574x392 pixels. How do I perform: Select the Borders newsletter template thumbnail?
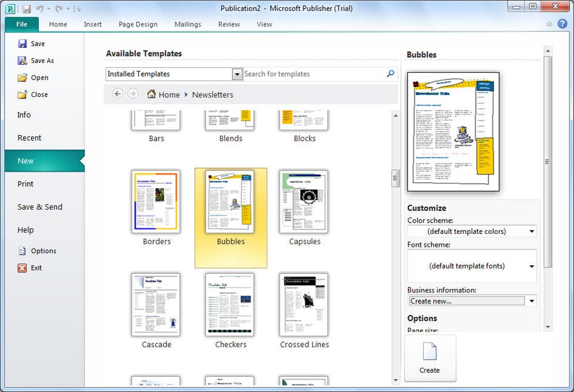(x=156, y=202)
